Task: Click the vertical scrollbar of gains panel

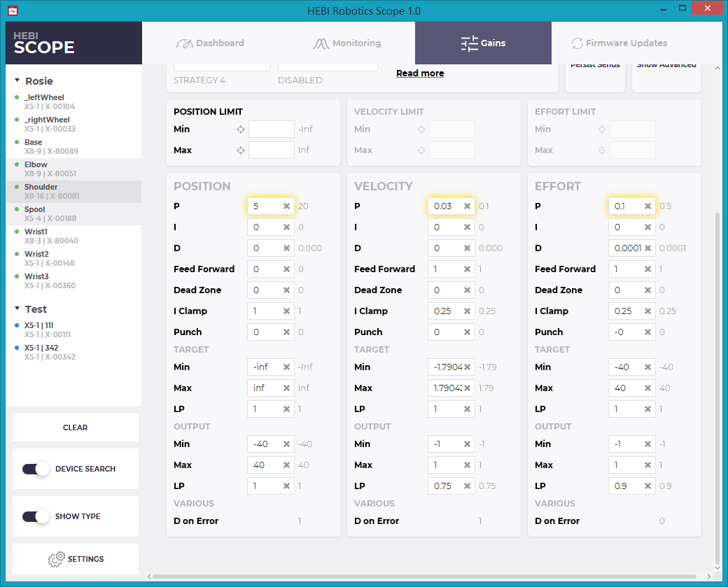Action: coord(717,385)
